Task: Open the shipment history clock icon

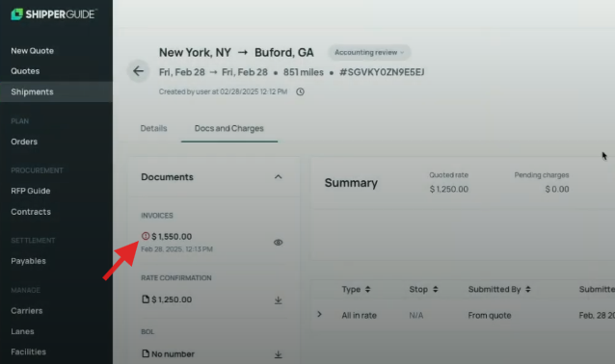Action: pyautogui.click(x=300, y=91)
